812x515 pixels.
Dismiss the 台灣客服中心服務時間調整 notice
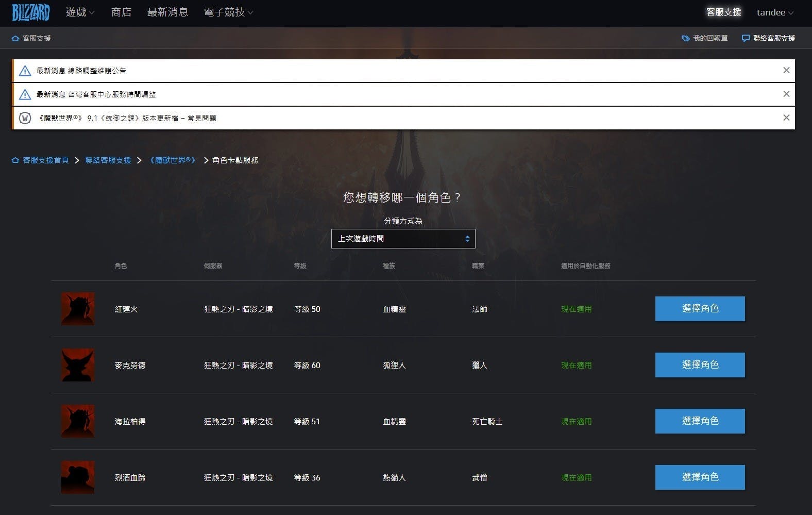[786, 94]
